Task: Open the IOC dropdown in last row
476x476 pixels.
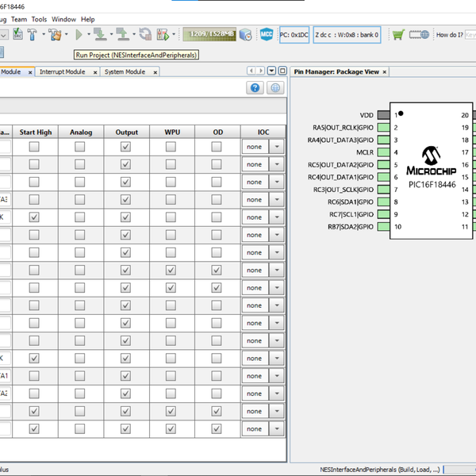Action: pyautogui.click(x=276, y=429)
